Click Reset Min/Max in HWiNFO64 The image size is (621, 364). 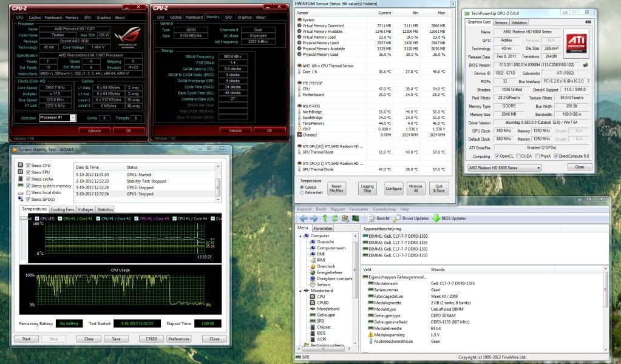point(337,188)
